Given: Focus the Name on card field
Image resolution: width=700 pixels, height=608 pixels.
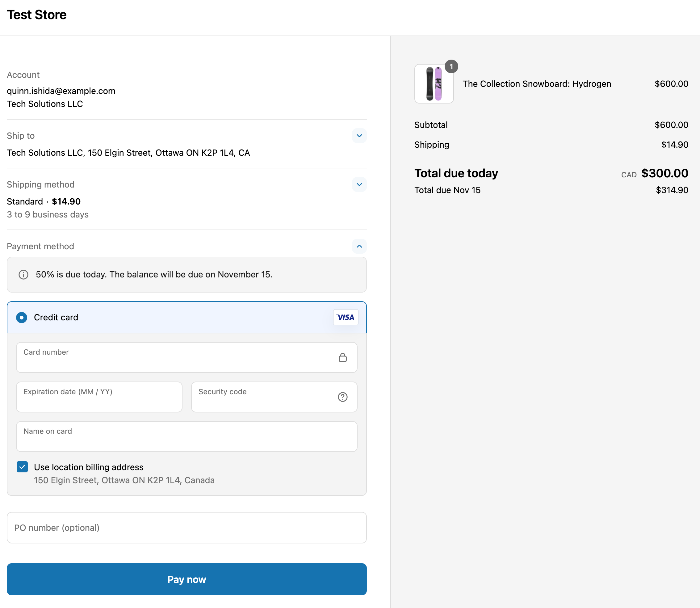Looking at the screenshot, I should pyautogui.click(x=187, y=436).
